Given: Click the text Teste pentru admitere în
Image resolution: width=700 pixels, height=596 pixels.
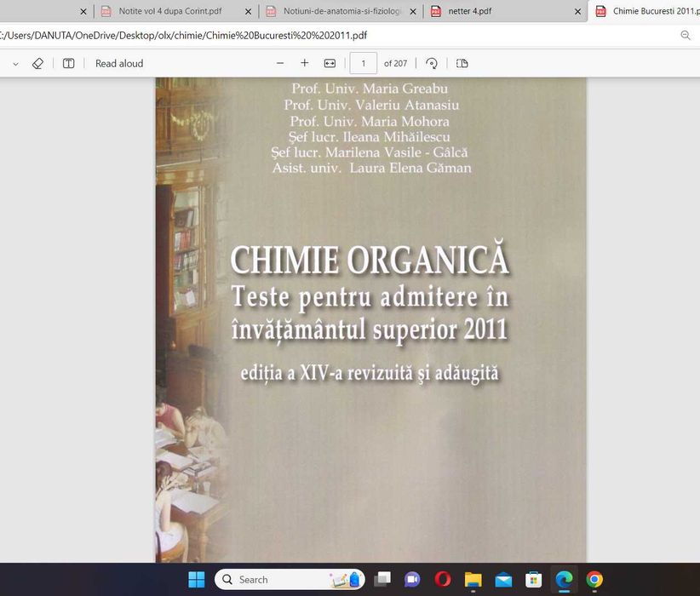Looking at the screenshot, I should pos(370,297).
